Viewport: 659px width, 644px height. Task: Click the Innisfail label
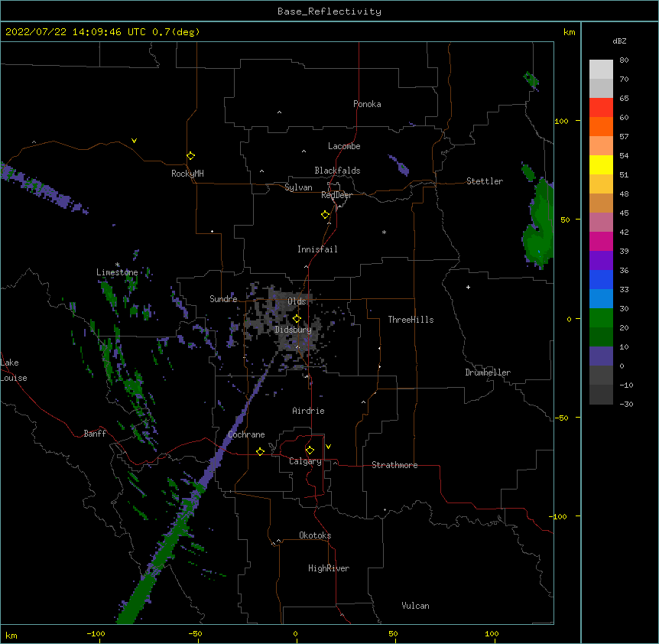[317, 249]
